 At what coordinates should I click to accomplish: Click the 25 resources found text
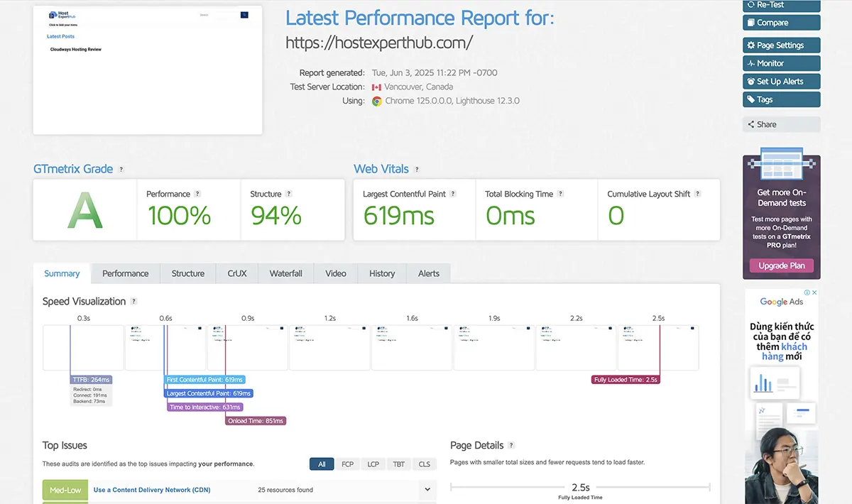(285, 490)
